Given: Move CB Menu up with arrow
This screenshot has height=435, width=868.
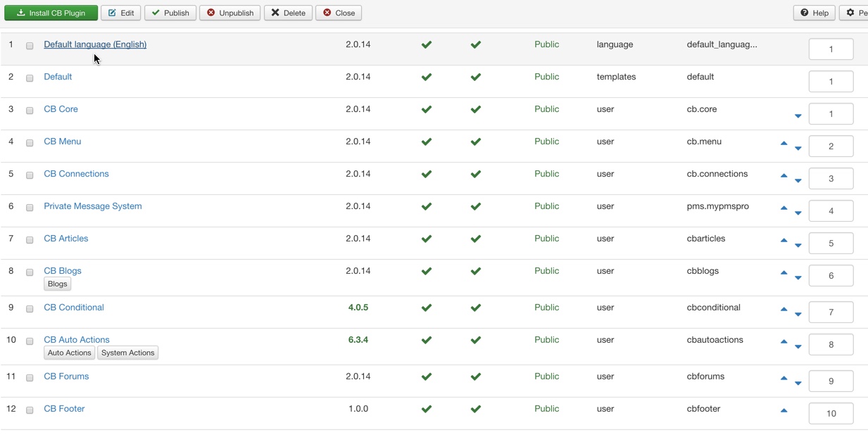Looking at the screenshot, I should 784,144.
